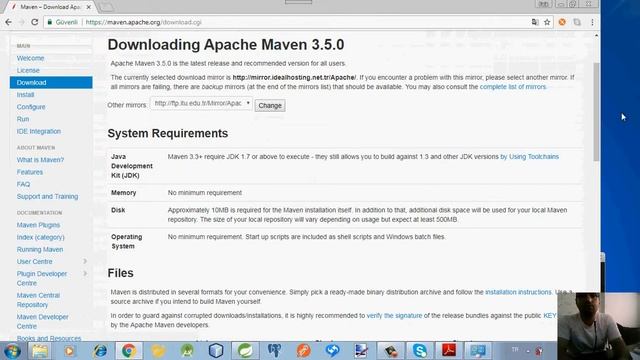
Task: Open installation instructions link
Action: coord(518,292)
